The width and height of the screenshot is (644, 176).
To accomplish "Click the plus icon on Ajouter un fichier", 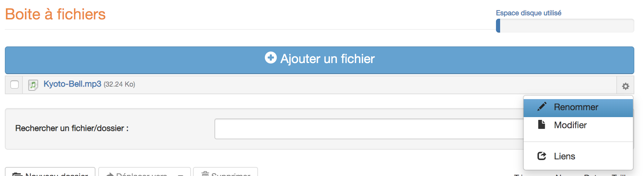I will click(270, 58).
